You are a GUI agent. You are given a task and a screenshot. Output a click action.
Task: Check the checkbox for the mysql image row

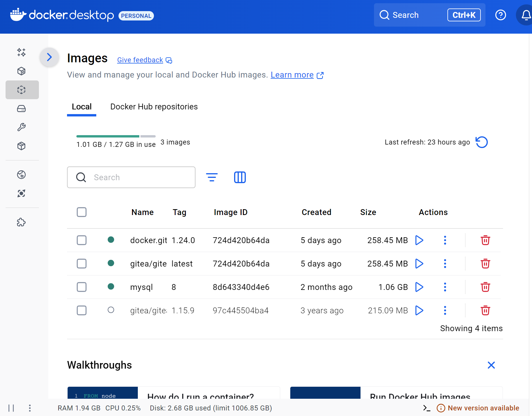pos(82,287)
